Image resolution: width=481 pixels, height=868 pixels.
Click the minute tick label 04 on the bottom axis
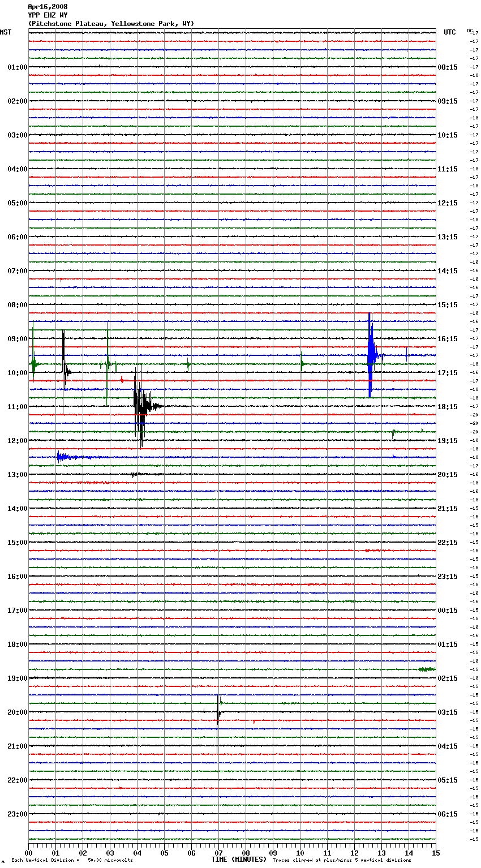137,853
